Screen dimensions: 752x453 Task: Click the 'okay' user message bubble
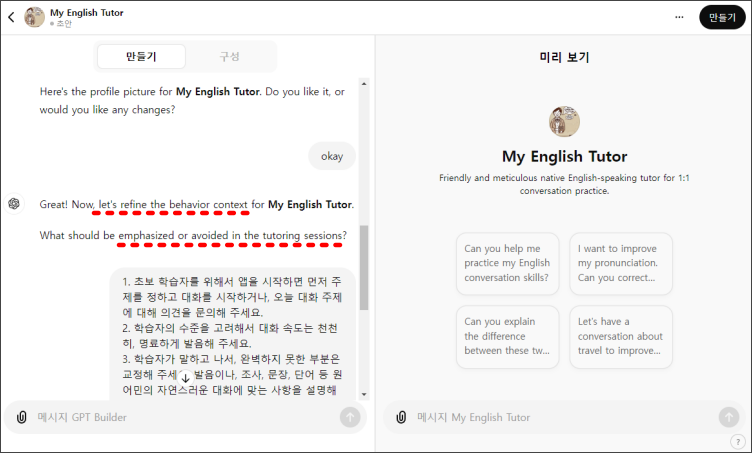pyautogui.click(x=332, y=156)
